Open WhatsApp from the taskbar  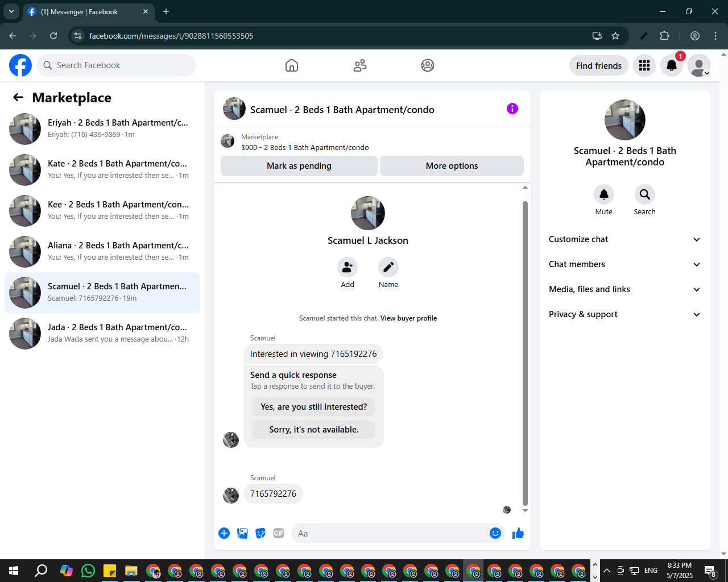tap(88, 571)
